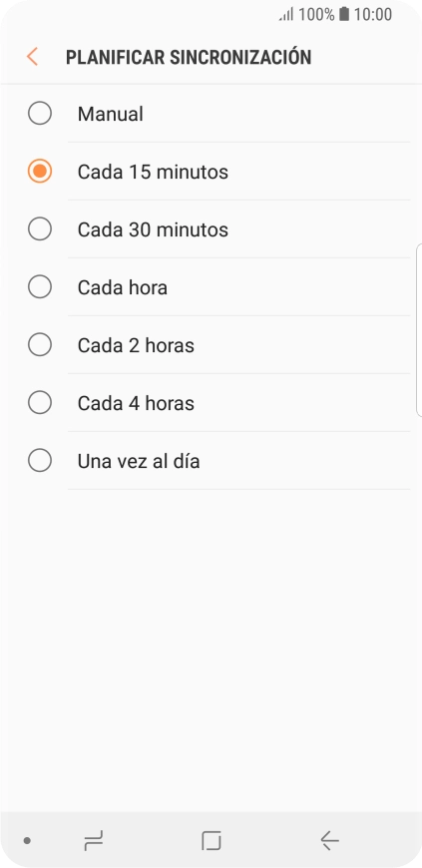Tap the recent apps navigation icon
The image size is (422, 868).
click(x=94, y=841)
